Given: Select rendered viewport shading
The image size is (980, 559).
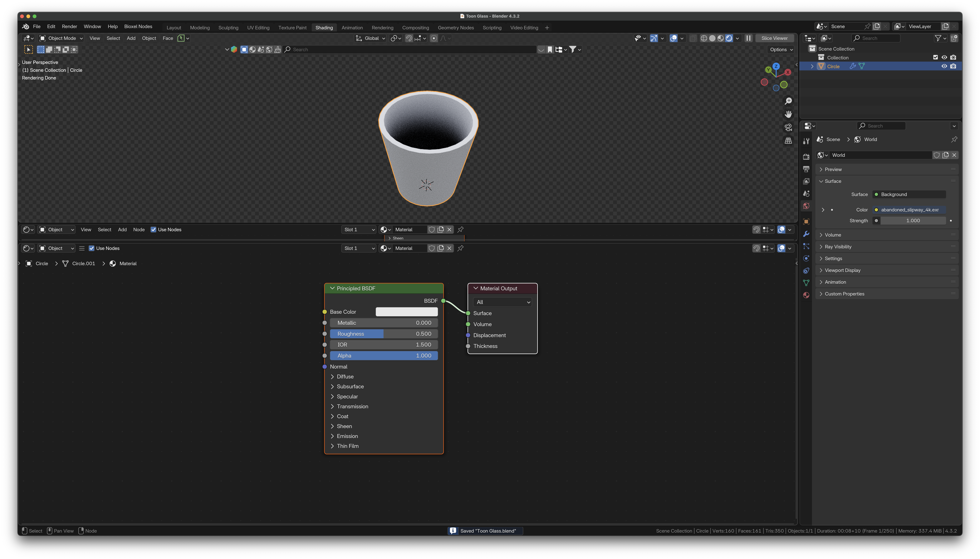Looking at the screenshot, I should [729, 38].
